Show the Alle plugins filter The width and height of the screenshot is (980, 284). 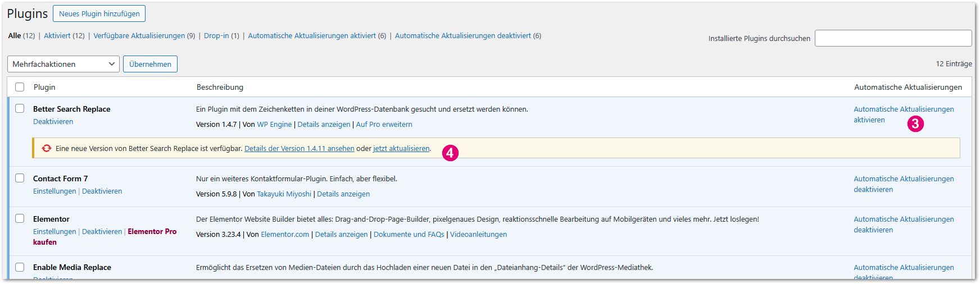[x=14, y=35]
